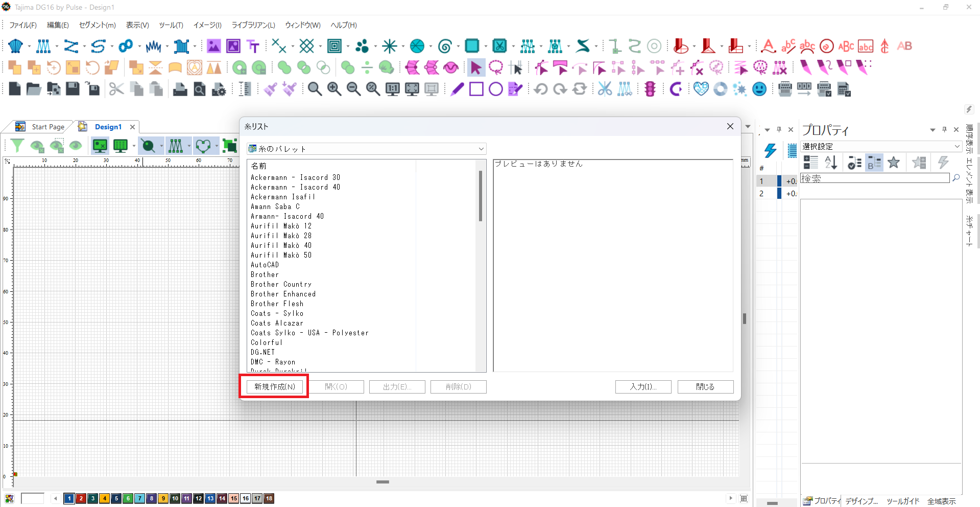This screenshot has height=507, width=980.
Task: Select the complex fill stitch tool
Action: point(16,46)
